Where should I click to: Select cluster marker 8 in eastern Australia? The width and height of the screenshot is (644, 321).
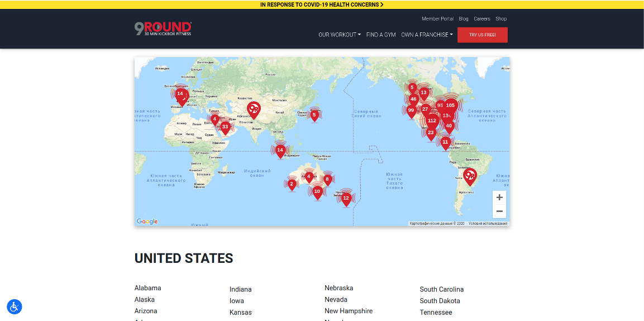click(327, 180)
